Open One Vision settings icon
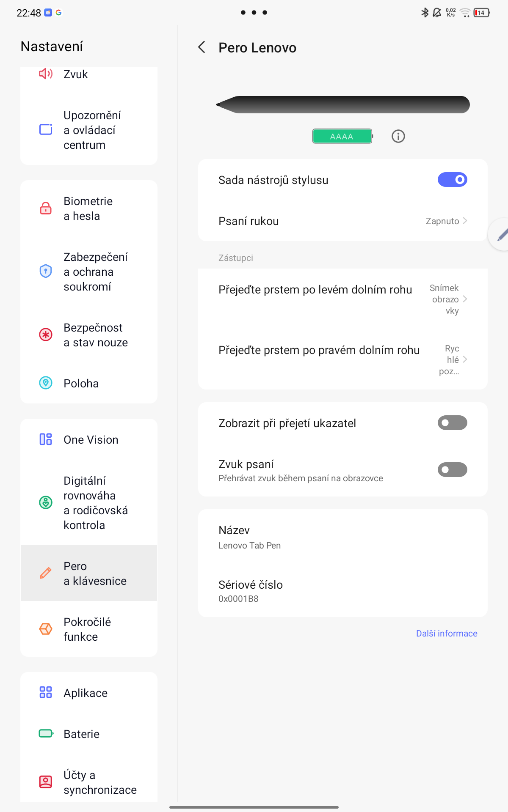 point(46,439)
